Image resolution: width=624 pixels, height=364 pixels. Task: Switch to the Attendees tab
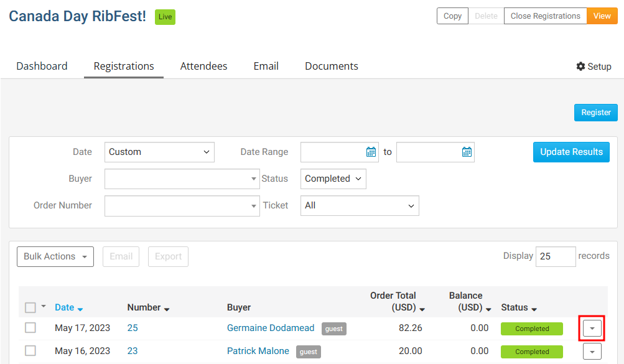pos(203,66)
